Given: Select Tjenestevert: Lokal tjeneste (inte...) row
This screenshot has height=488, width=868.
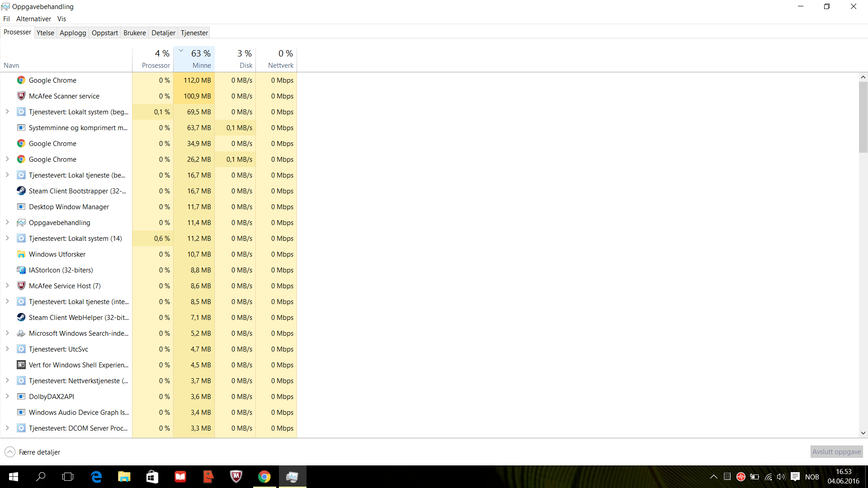Looking at the screenshot, I should 149,301.
